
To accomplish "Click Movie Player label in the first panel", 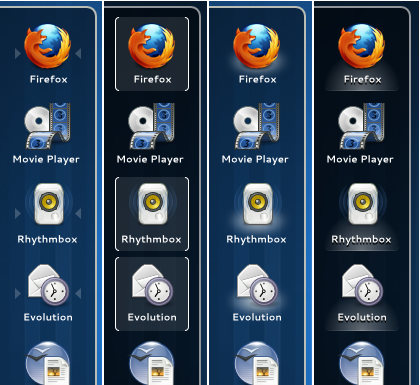I will coord(46,160).
